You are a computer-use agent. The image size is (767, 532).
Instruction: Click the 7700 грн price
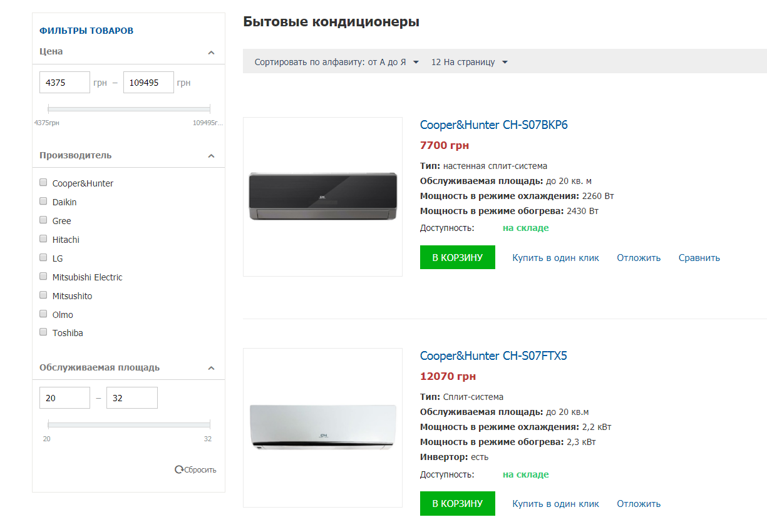(445, 146)
